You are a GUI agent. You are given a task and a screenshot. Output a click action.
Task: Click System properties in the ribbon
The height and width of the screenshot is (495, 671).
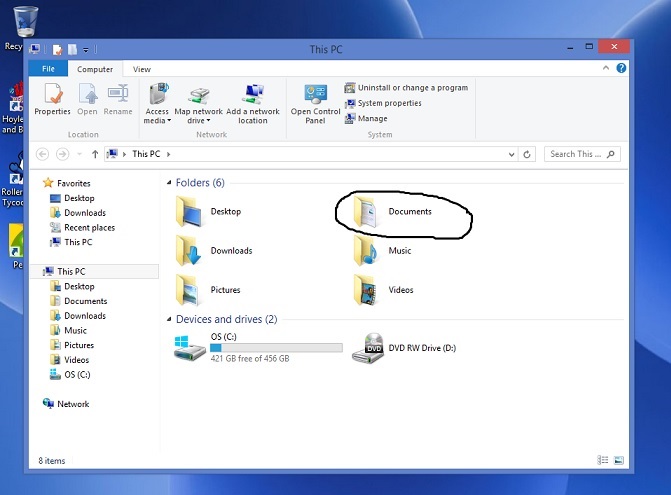[388, 103]
